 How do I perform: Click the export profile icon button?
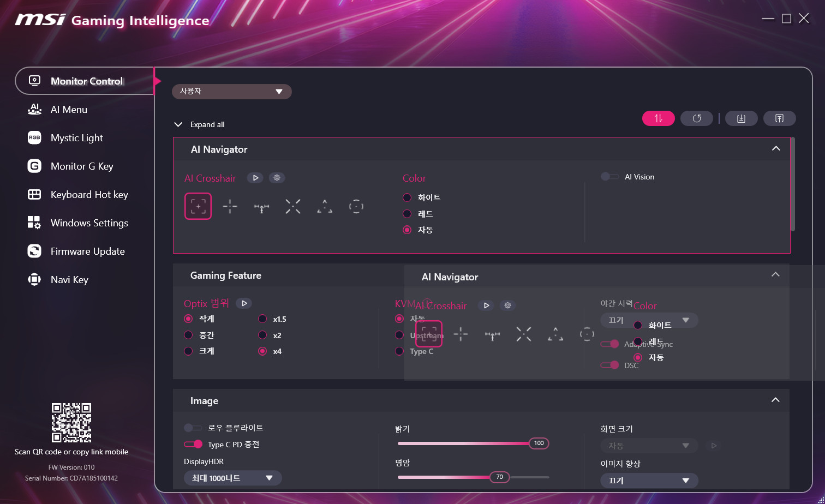click(x=779, y=118)
